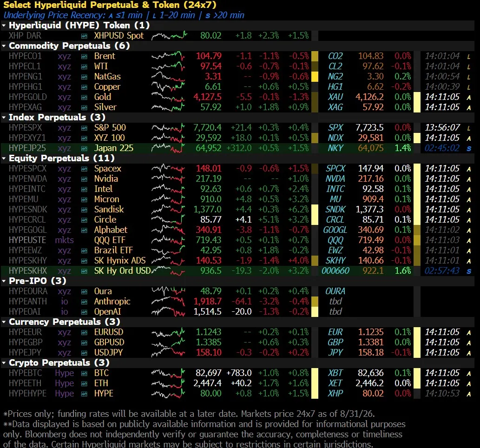The image size is (480, 448).
Task: Open the chart icon next to Japan 225
Action: (x=84, y=149)
